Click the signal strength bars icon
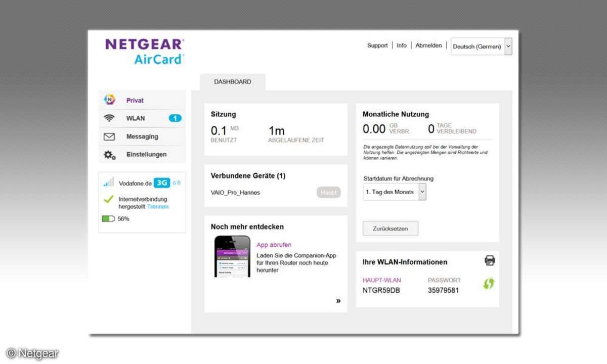 109,183
